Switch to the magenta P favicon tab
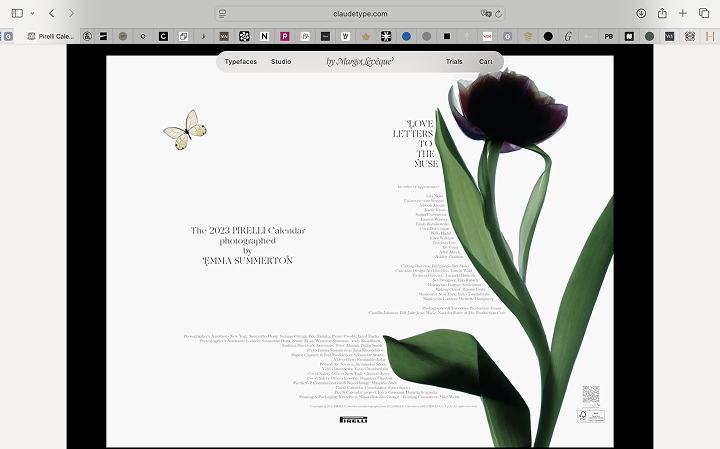Viewport: 720px width, 449px height. [285, 36]
